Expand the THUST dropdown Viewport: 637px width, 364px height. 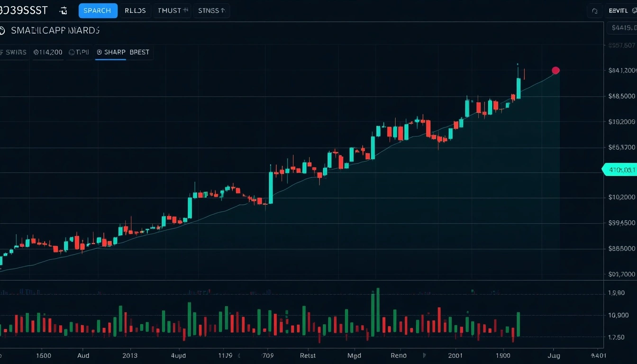(x=172, y=10)
